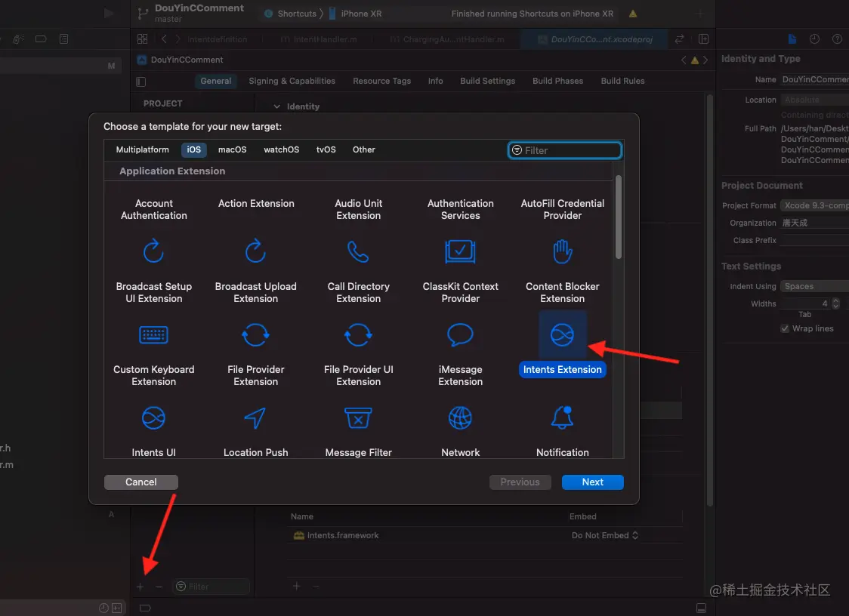Select the Notification bell template icon
849x616 pixels.
click(x=563, y=418)
